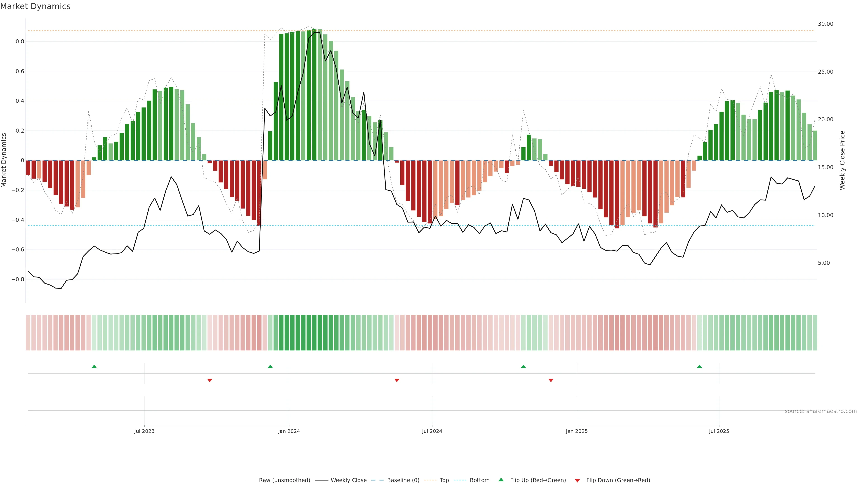Click the Market Dynamics chart title

[x=35, y=6]
